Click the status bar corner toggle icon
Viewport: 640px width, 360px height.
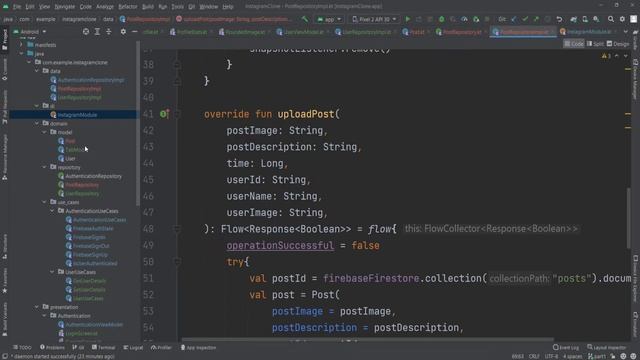pos(4,356)
